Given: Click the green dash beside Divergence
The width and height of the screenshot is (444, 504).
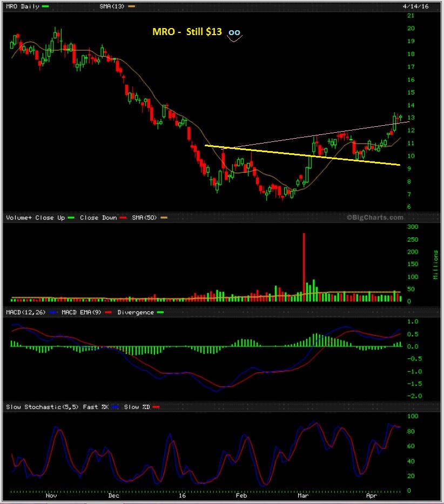Looking at the screenshot, I should [x=160, y=312].
